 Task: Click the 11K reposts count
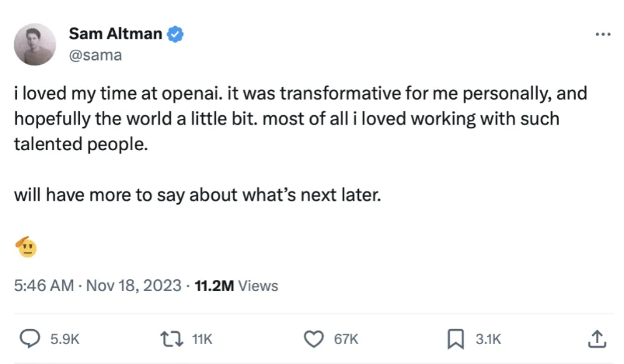click(202, 339)
